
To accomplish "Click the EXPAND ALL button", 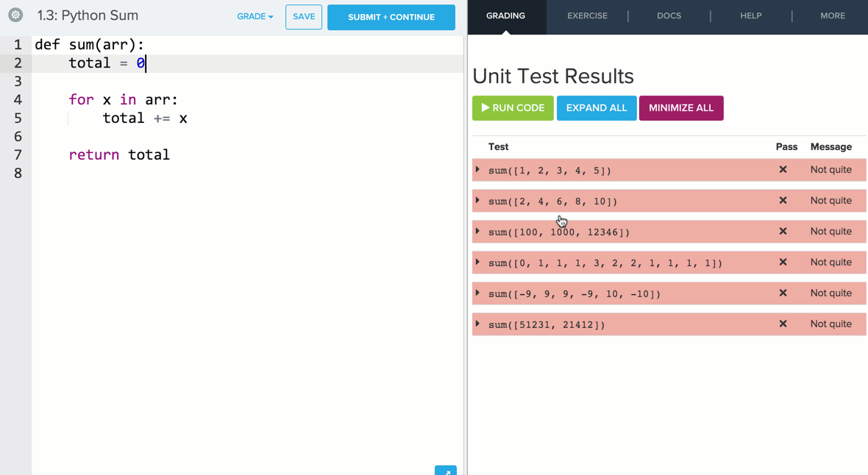I will pos(596,108).
